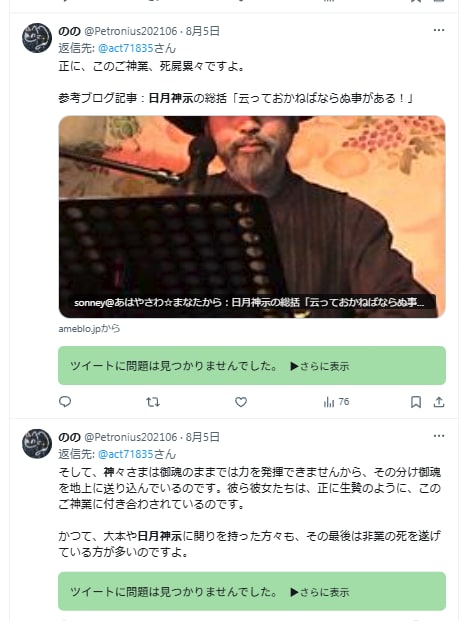This screenshot has height=621, width=473.
Task: Open the @act71835 mention in the second tweet
Action: (126, 454)
